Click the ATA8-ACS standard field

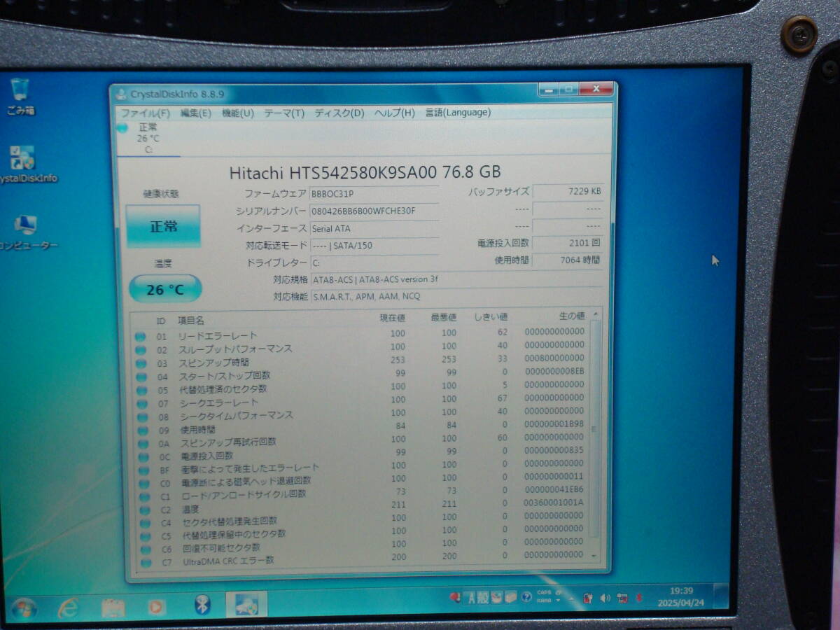coord(456,279)
